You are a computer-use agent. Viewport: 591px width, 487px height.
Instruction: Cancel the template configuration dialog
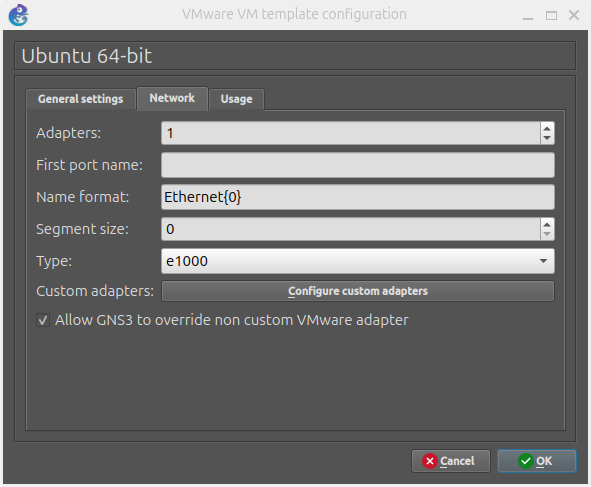pyautogui.click(x=451, y=461)
